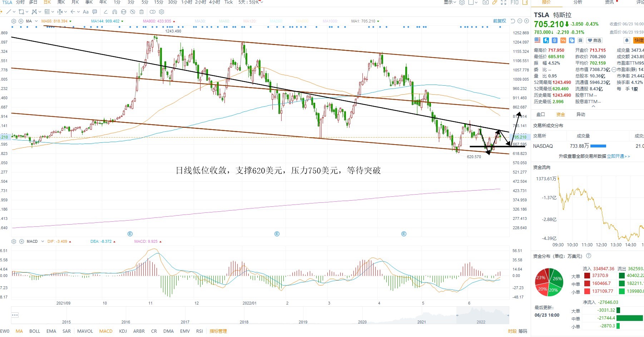Screen dimensions: 644x337
Task: Click the 盘口 order book tab
Action: tap(541, 115)
